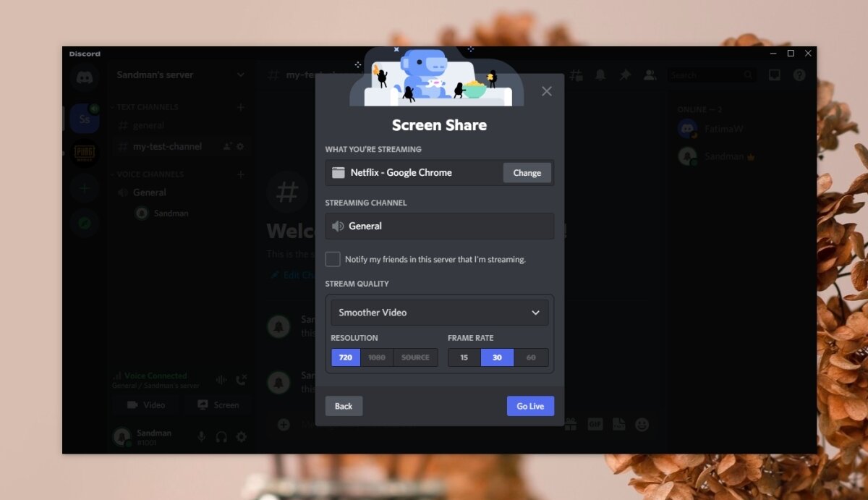The width and height of the screenshot is (868, 500).
Task: Select 1080 resolution
Action: [377, 357]
